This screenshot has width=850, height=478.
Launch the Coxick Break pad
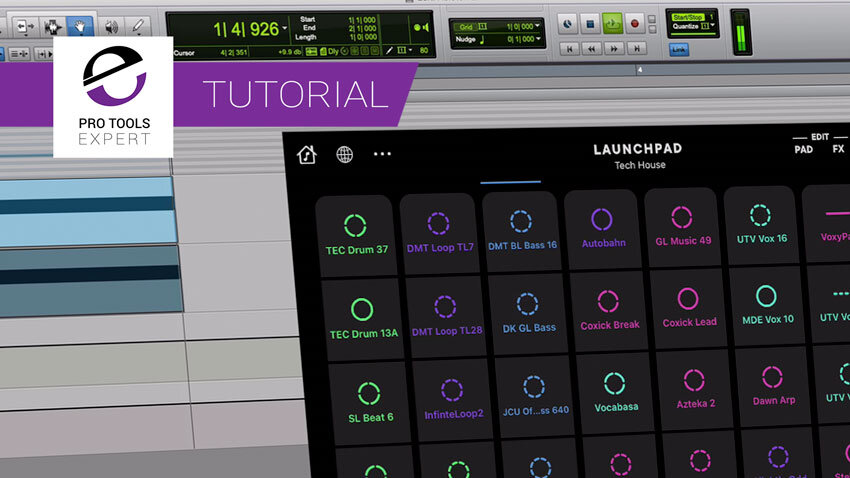pyautogui.click(x=609, y=312)
